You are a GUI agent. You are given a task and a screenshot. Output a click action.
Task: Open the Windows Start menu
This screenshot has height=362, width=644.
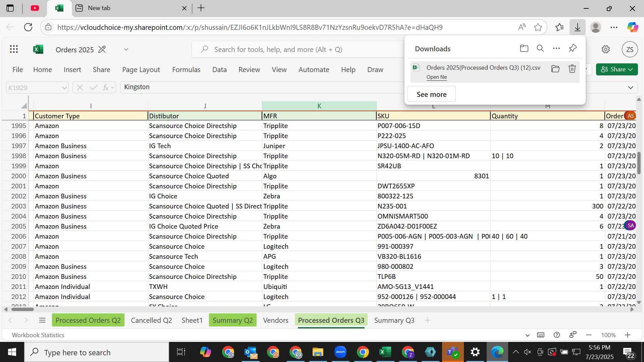pos(12,352)
